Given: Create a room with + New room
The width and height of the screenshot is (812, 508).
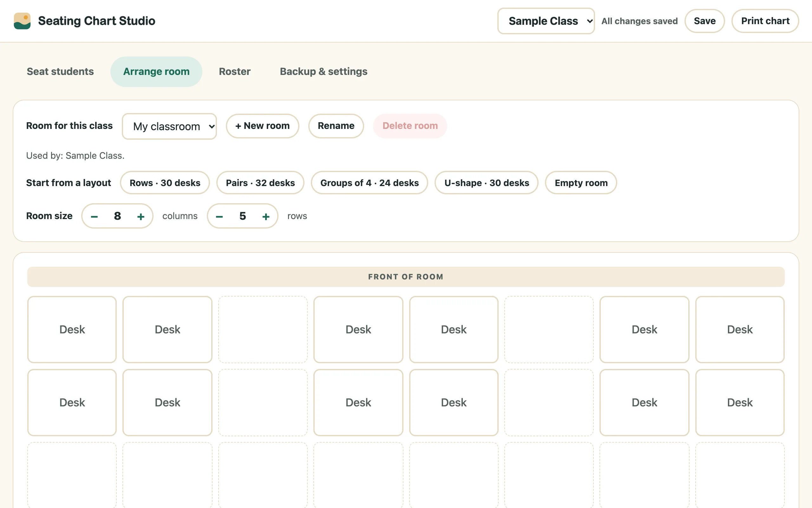Looking at the screenshot, I should [262, 126].
